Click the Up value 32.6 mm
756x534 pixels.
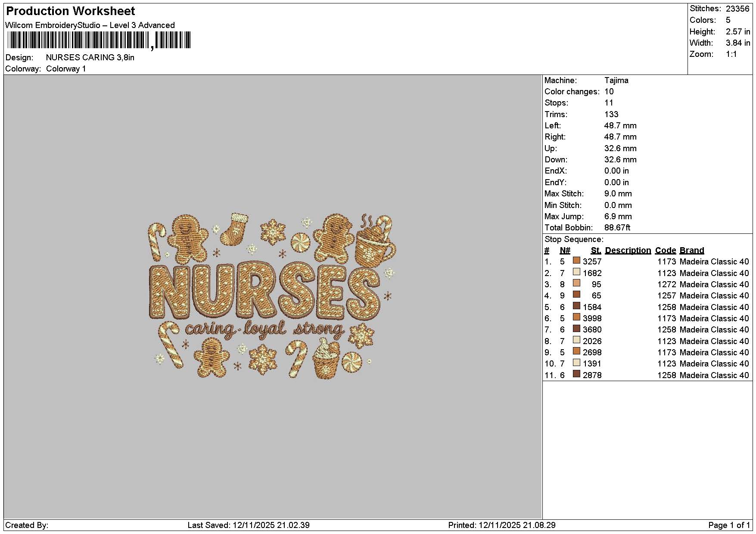pos(620,149)
